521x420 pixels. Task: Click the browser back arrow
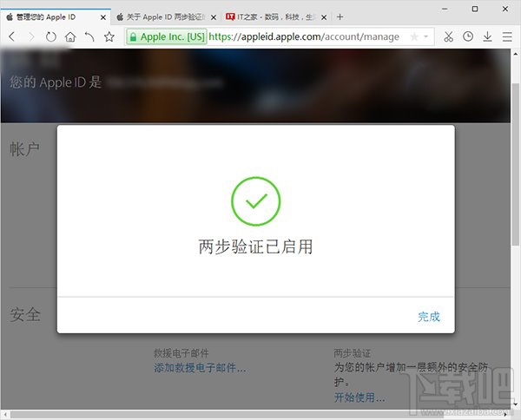(12, 36)
